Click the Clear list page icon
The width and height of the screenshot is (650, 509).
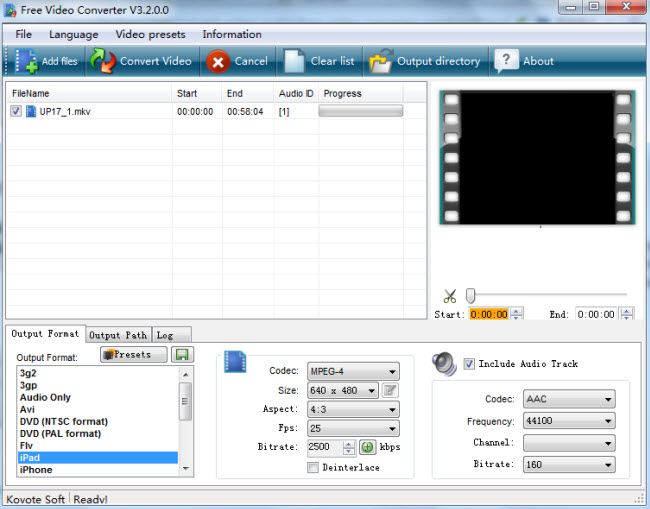pyautogui.click(x=294, y=61)
